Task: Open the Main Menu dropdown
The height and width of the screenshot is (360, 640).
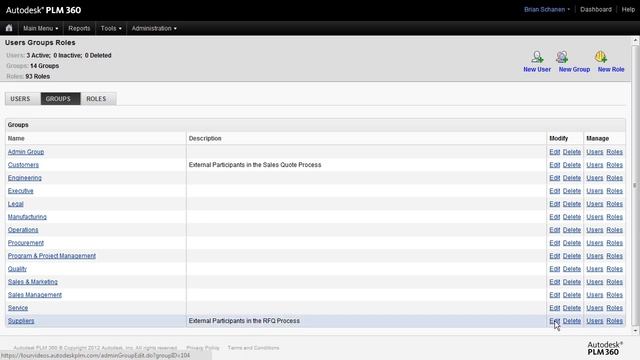Action: (x=40, y=28)
